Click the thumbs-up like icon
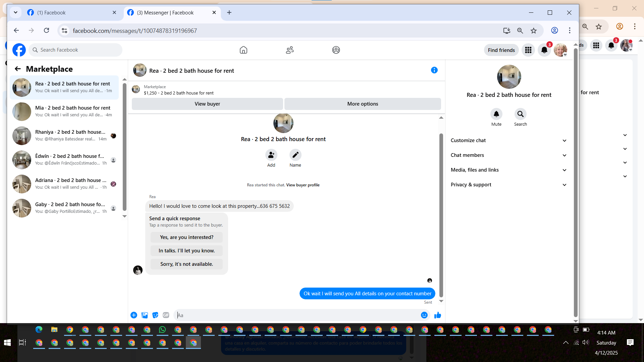644x362 pixels. coord(438,315)
